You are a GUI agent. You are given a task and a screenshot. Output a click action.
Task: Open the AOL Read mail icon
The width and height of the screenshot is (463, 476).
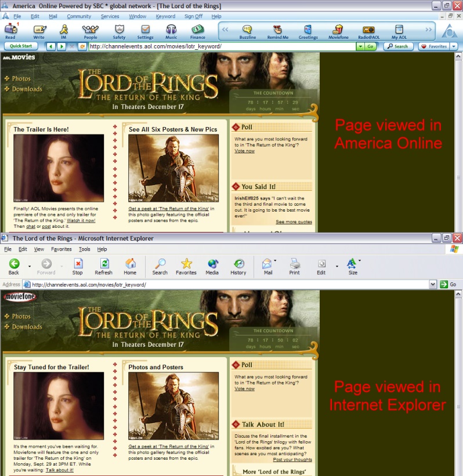pyautogui.click(x=10, y=30)
